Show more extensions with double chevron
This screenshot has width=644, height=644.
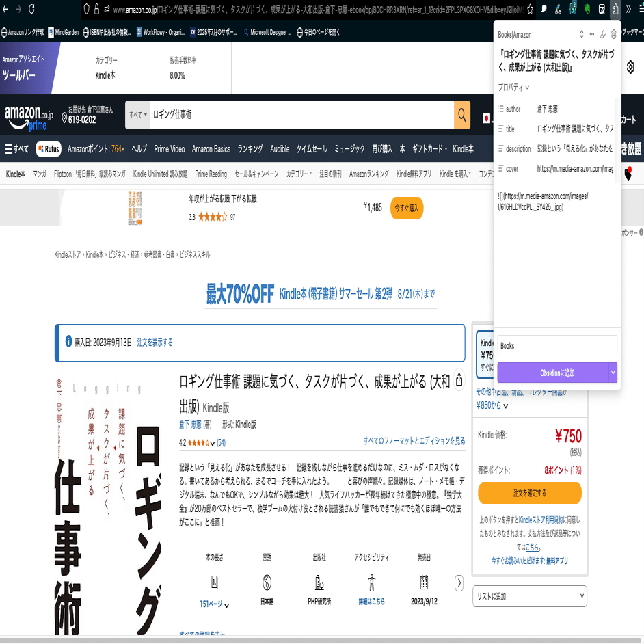pyautogui.click(x=628, y=9)
